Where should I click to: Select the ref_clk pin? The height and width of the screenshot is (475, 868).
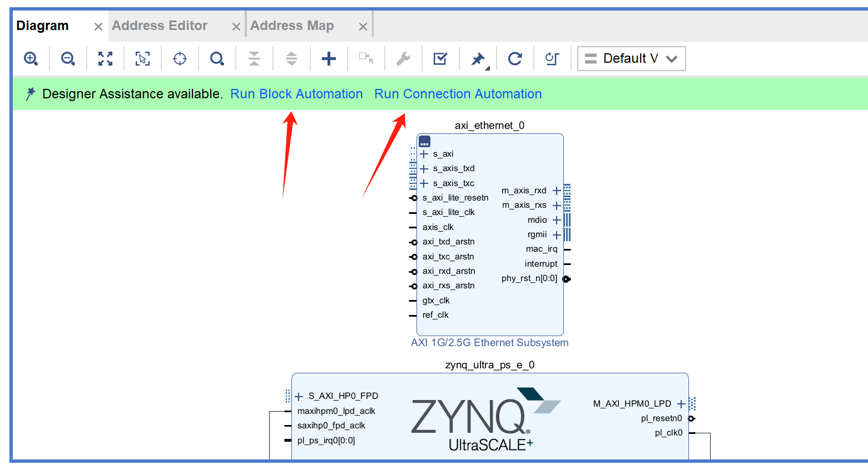click(x=435, y=315)
